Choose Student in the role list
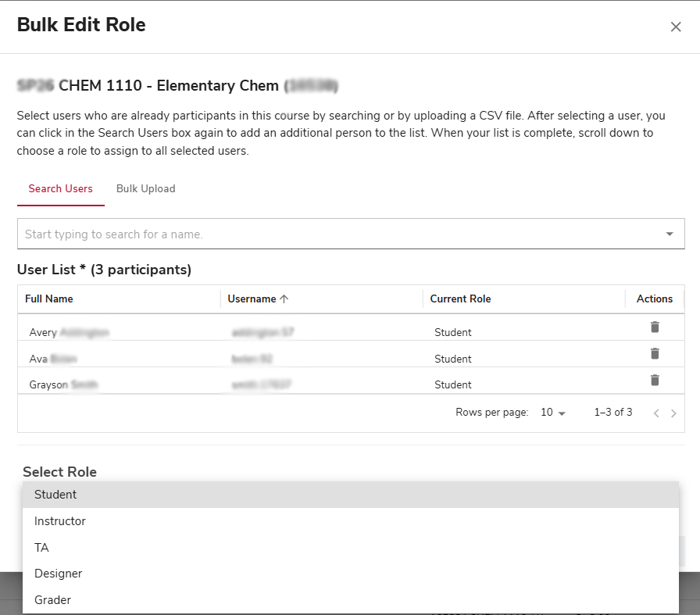 click(x=351, y=495)
